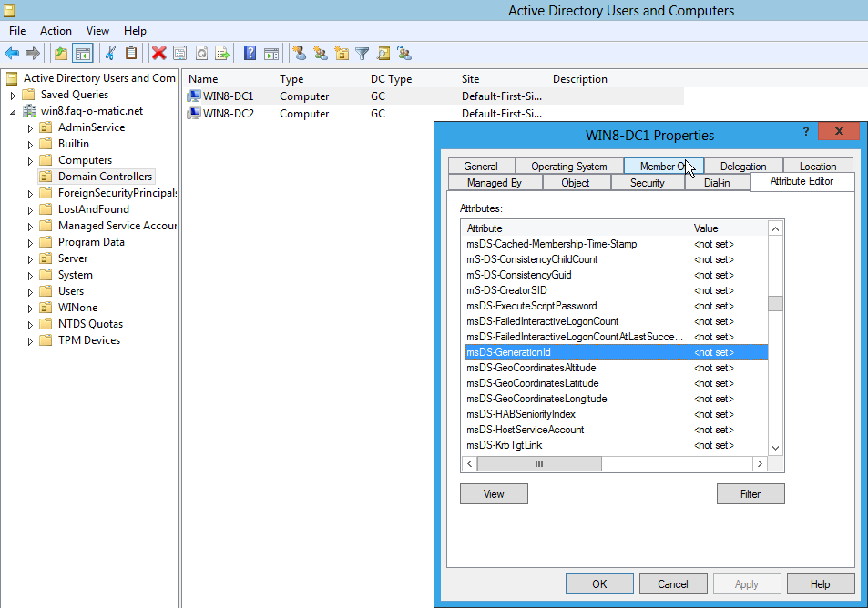Select the msDS-HostServiceAccount attribute row

click(x=616, y=430)
